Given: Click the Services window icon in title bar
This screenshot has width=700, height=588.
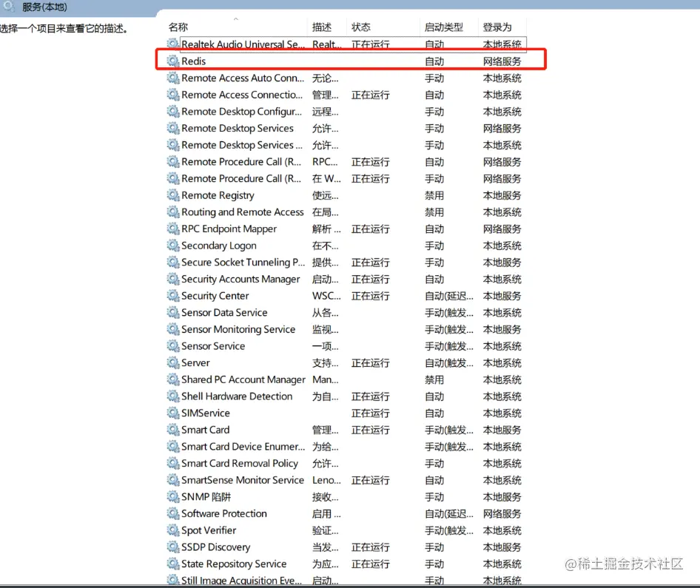Looking at the screenshot, I should point(7,7).
